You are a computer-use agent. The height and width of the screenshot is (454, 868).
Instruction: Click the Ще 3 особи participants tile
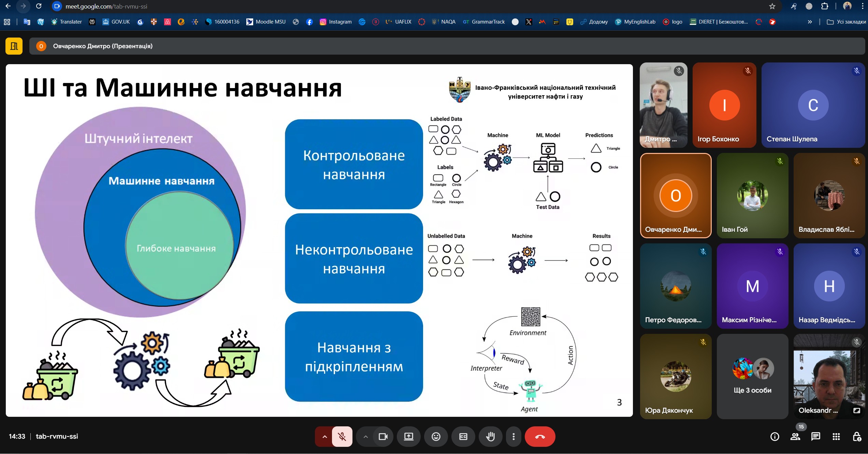click(752, 377)
